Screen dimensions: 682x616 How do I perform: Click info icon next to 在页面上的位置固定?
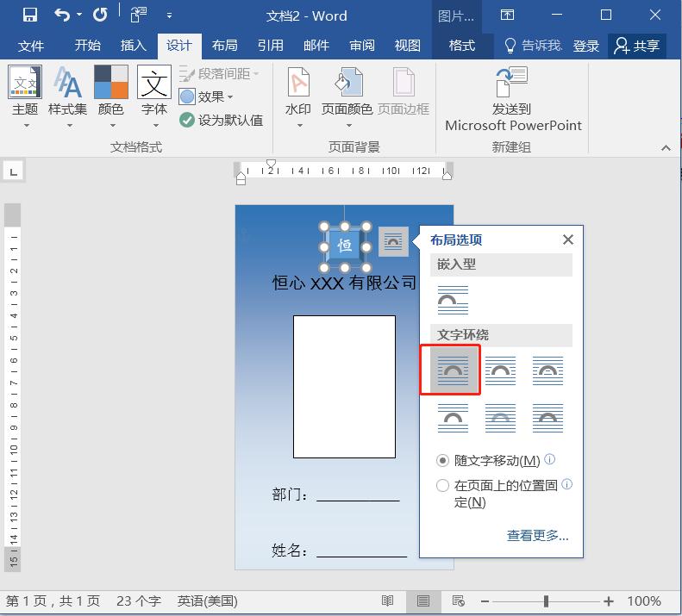click(566, 484)
